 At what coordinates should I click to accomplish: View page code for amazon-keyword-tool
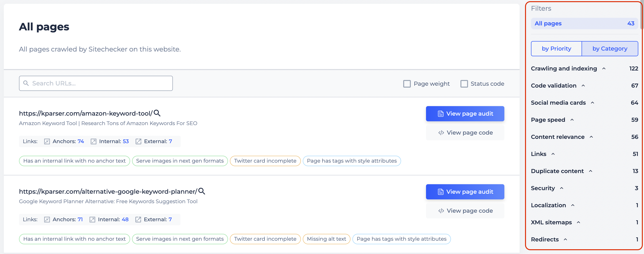pos(465,133)
